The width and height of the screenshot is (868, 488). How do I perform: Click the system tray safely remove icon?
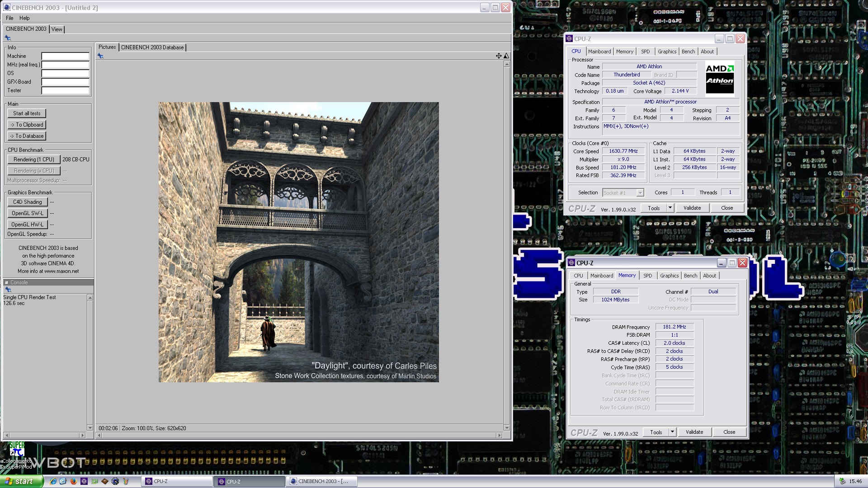pyautogui.click(x=842, y=482)
